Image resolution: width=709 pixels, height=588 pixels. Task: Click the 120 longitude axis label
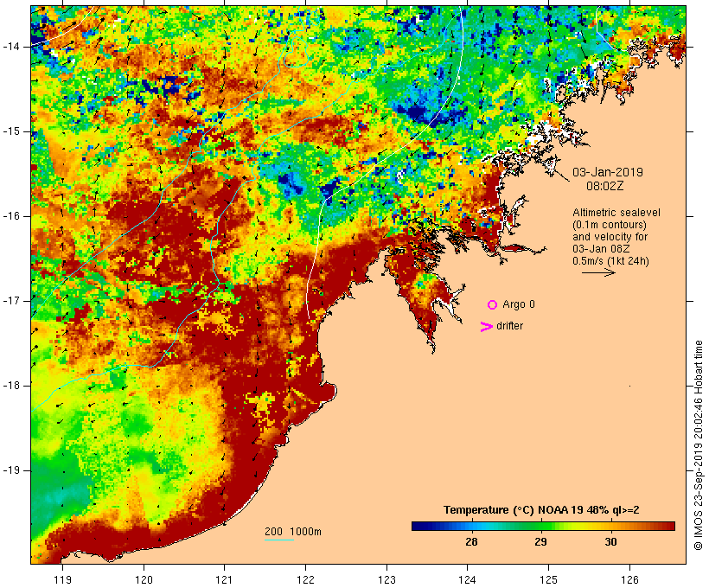[144, 580]
